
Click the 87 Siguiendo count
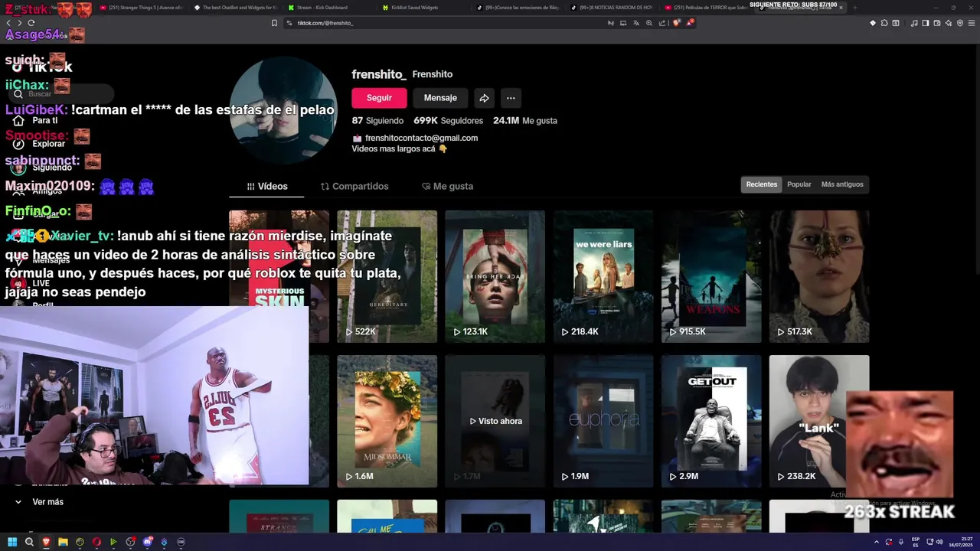pyautogui.click(x=377, y=121)
